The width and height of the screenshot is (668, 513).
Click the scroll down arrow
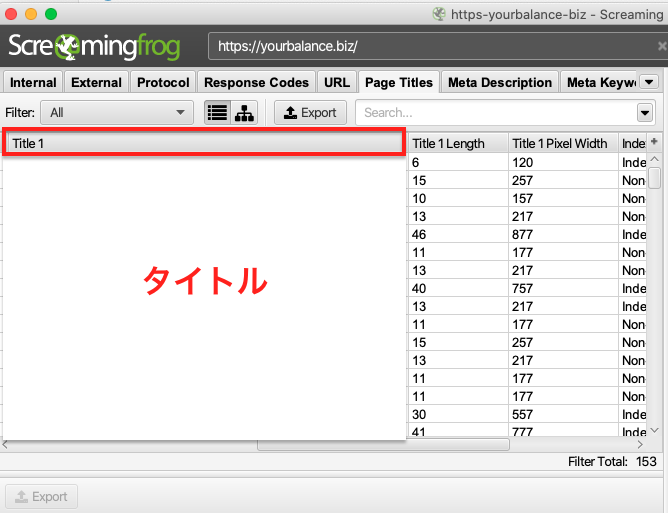[x=654, y=431]
